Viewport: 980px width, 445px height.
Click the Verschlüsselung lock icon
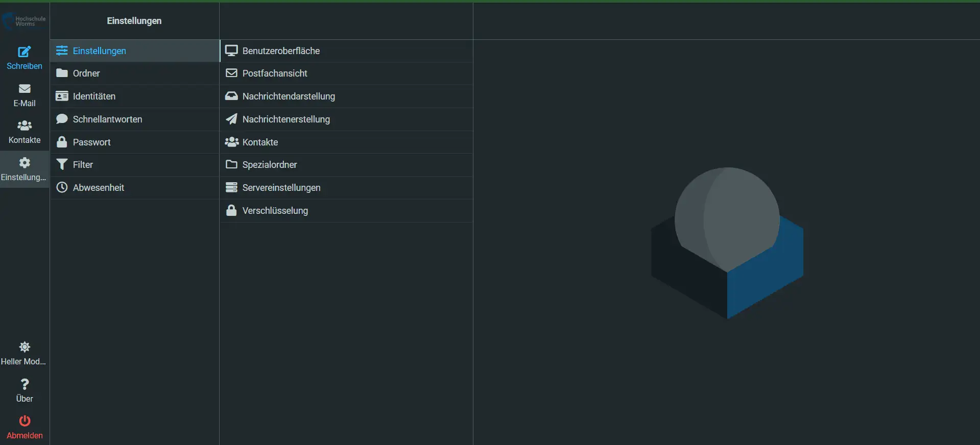231,210
